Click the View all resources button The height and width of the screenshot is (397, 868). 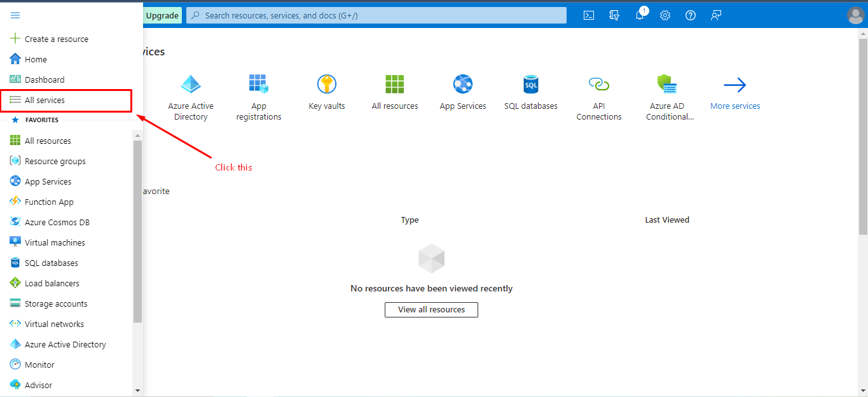(431, 310)
